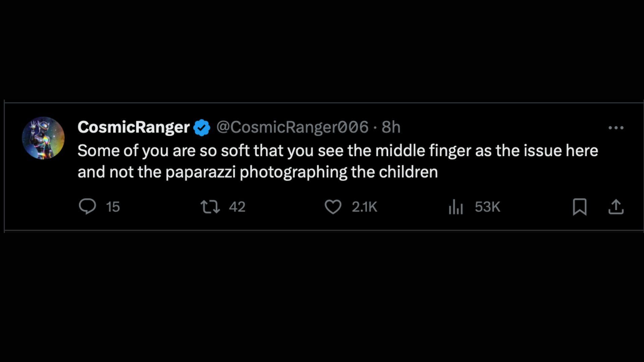Open the @CosmicRanger006 handle link

292,127
